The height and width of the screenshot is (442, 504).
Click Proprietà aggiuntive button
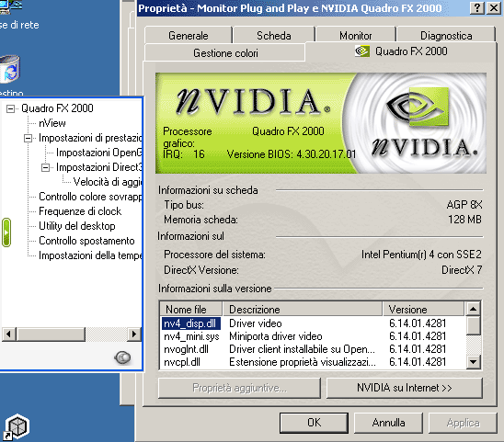pyautogui.click(x=239, y=388)
